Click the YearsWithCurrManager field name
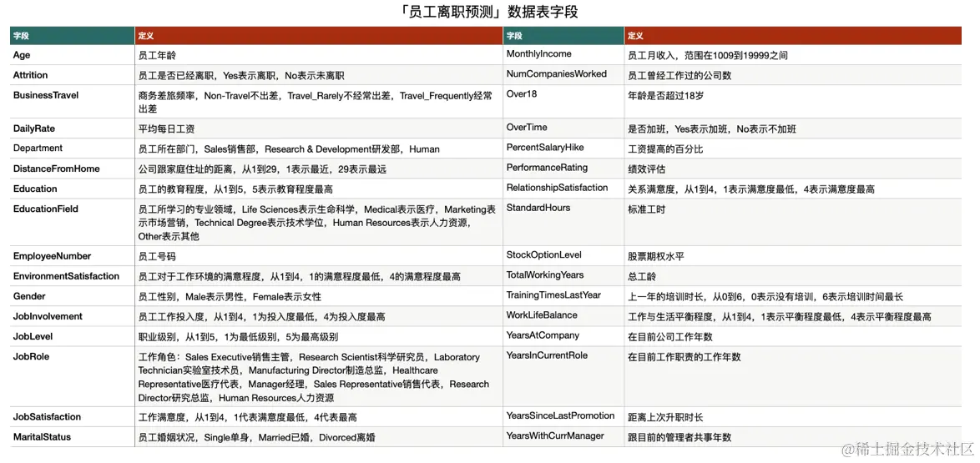 555,435
